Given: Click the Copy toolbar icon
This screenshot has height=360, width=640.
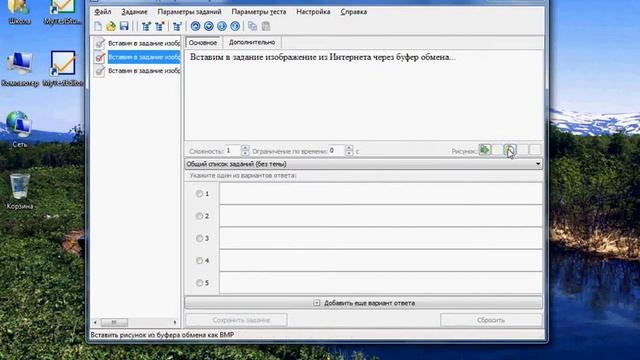Looking at the screenshot, I should (253, 27).
